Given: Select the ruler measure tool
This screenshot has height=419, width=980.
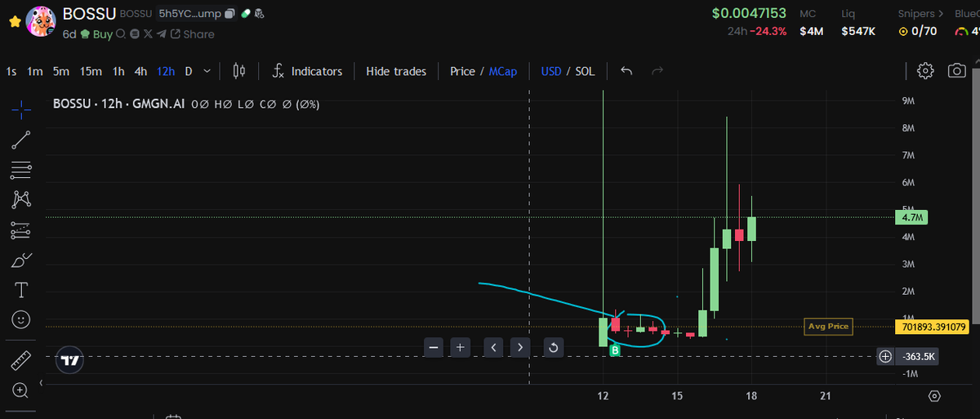Looking at the screenshot, I should [x=22, y=359].
